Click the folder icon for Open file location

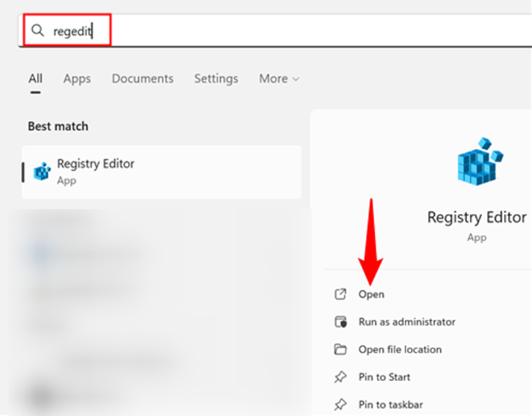tap(341, 349)
